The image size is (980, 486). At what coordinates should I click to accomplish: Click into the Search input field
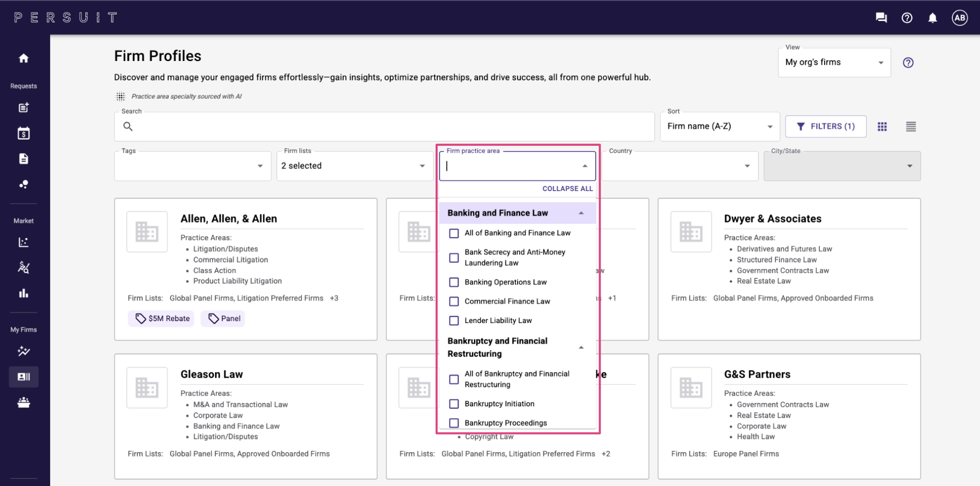pyautogui.click(x=384, y=126)
